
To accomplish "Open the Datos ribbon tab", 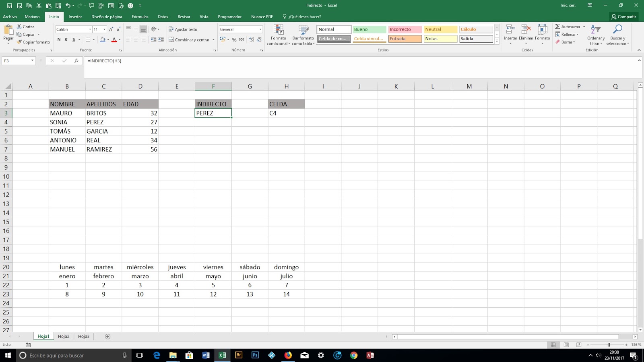I will point(163,16).
